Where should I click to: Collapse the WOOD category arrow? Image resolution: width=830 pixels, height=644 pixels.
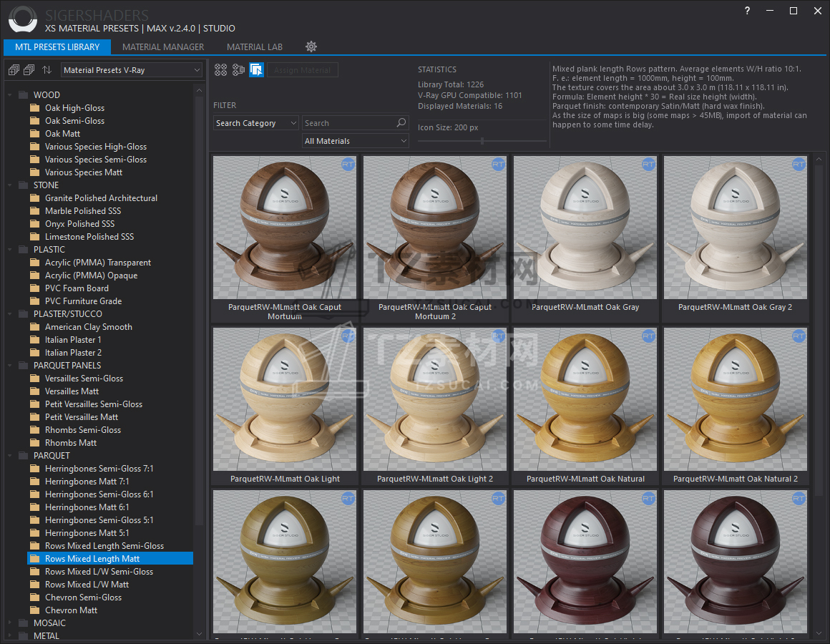(x=10, y=95)
